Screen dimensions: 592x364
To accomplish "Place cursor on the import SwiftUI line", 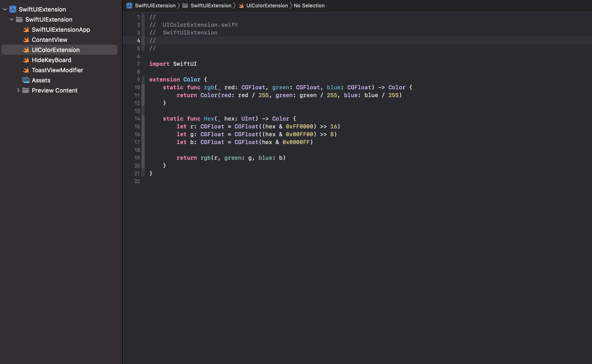I will [185, 64].
